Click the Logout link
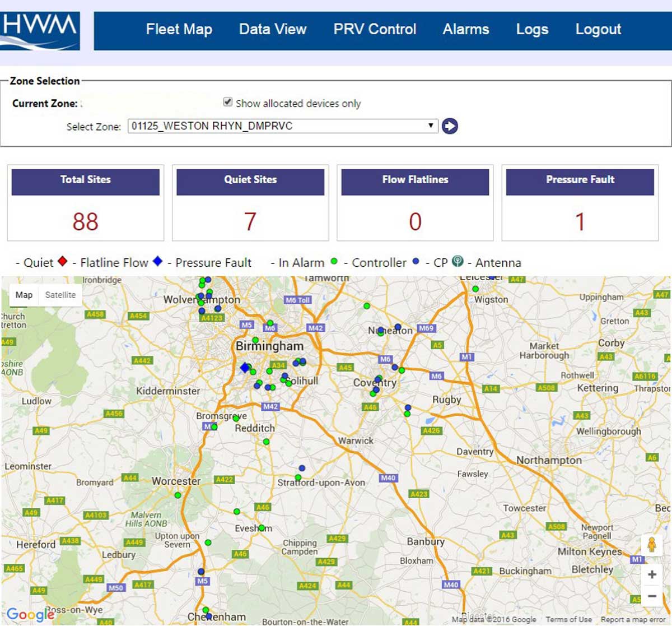This screenshot has width=672, height=626. tap(598, 29)
